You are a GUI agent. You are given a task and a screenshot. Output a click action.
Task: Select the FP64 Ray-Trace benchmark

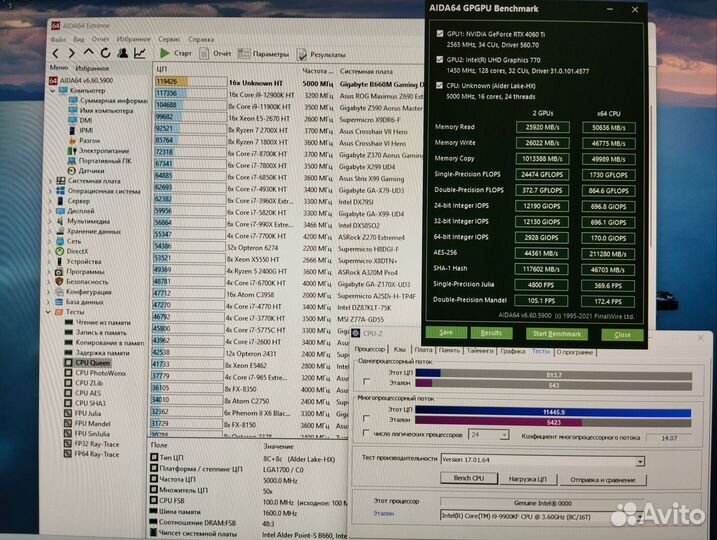pyautogui.click(x=91, y=454)
